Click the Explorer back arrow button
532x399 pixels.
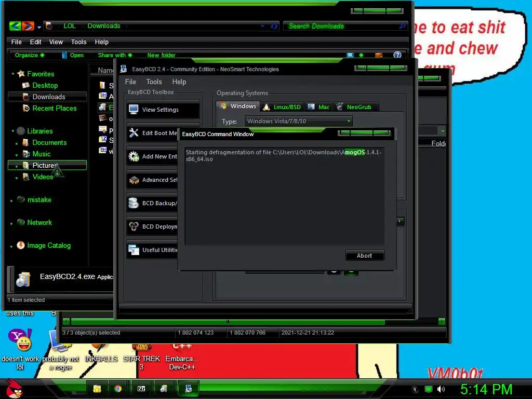pos(15,26)
